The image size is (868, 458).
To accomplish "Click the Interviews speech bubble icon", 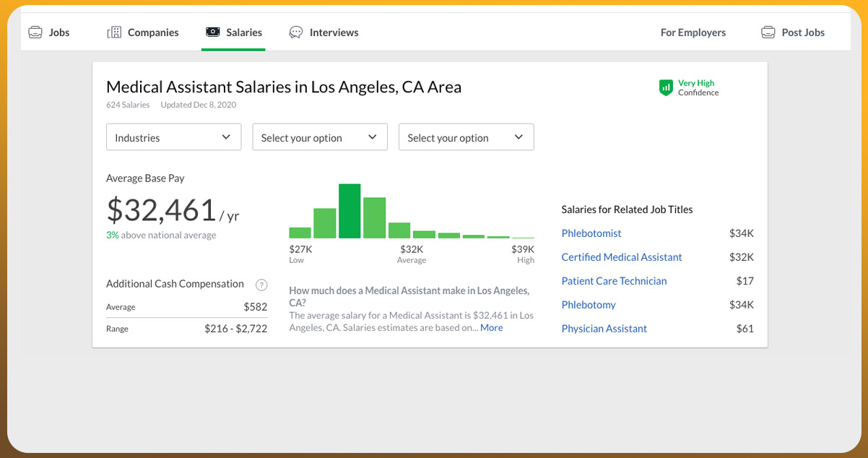I will point(296,33).
